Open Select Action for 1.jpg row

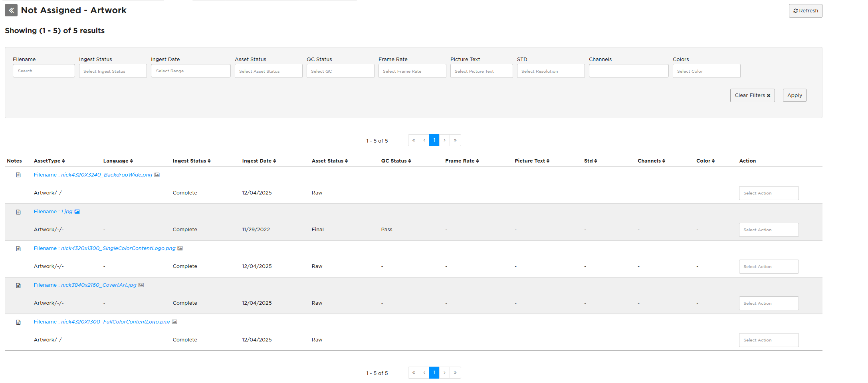(x=769, y=230)
